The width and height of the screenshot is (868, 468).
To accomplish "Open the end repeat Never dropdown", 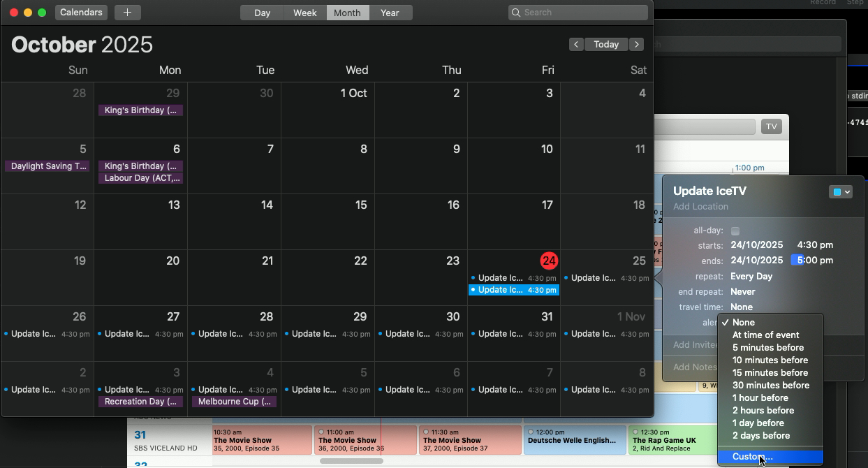I will [743, 292].
